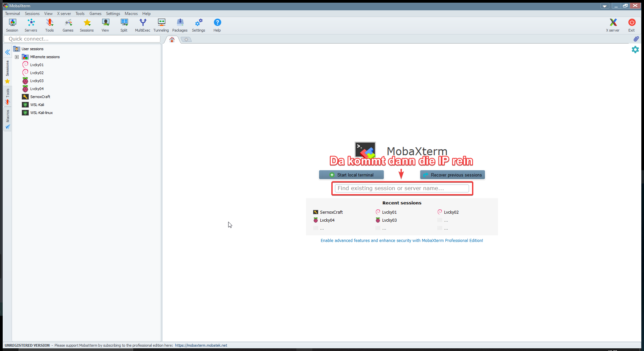Click Recover previous sessions button
Screen dimensions: 644x351
pos(452,175)
